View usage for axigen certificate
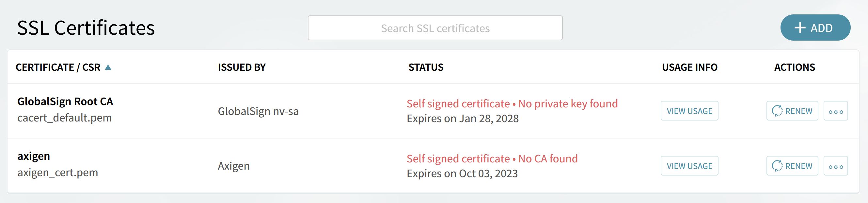The width and height of the screenshot is (868, 203). [689, 166]
